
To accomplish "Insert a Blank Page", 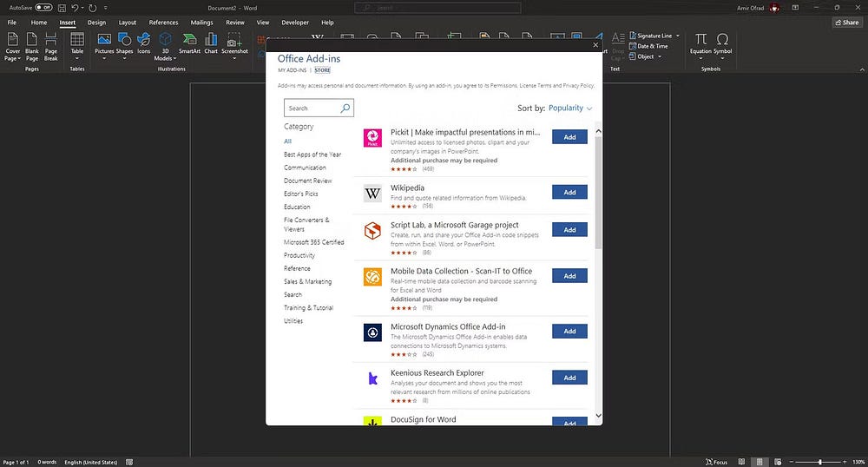I will pyautogui.click(x=32, y=47).
